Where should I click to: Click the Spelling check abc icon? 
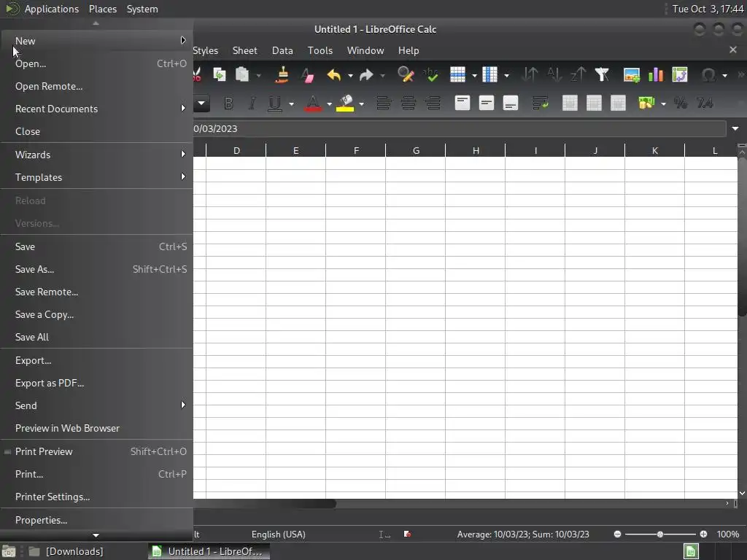point(430,75)
